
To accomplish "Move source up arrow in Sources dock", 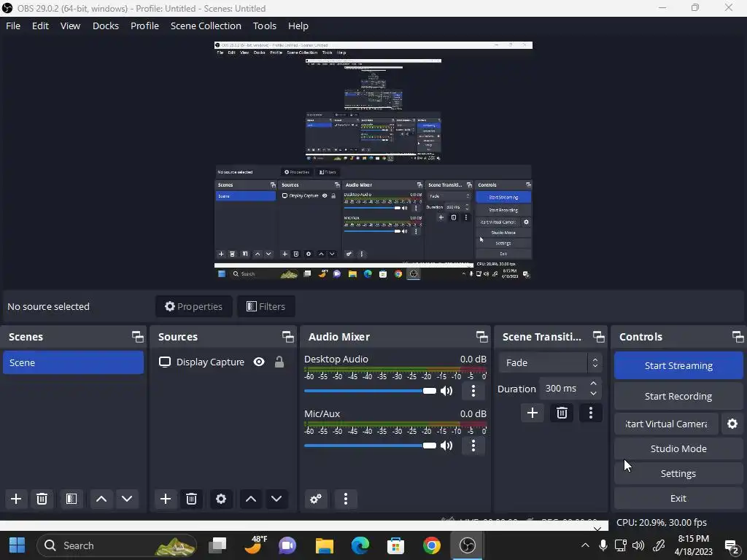I will [x=251, y=499].
